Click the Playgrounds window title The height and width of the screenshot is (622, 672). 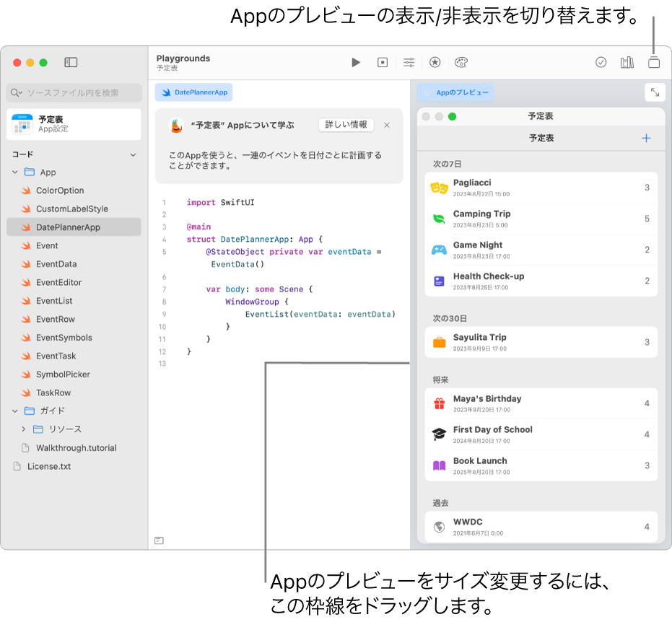pyautogui.click(x=183, y=58)
